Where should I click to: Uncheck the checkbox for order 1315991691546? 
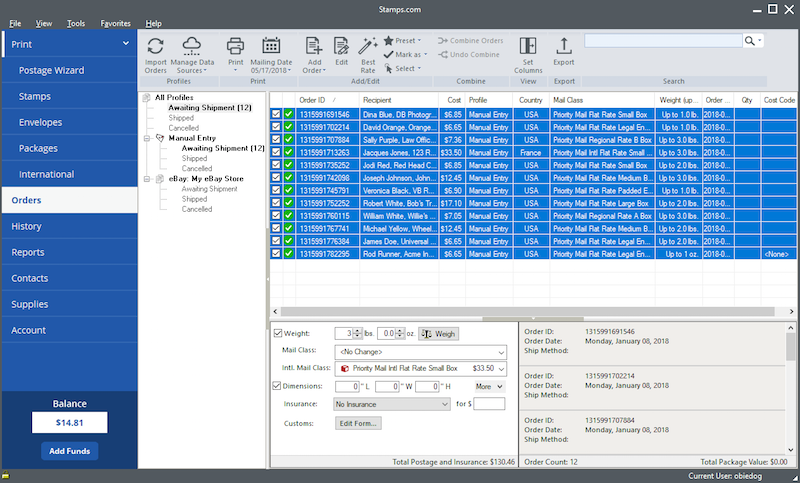tap(276, 114)
